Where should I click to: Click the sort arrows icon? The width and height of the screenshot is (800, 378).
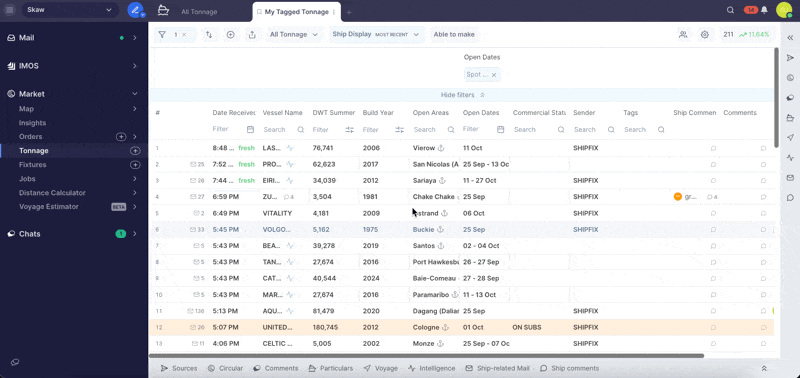209,35
